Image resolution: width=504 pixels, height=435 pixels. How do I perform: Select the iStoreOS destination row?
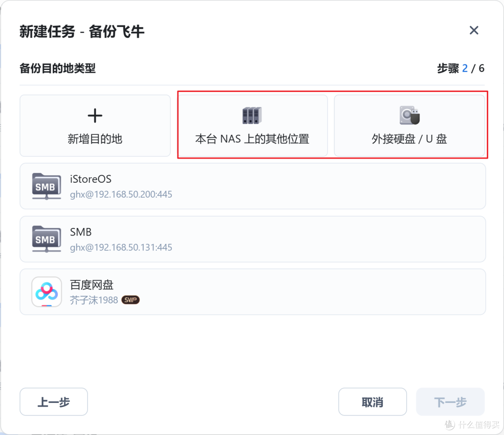click(x=252, y=186)
